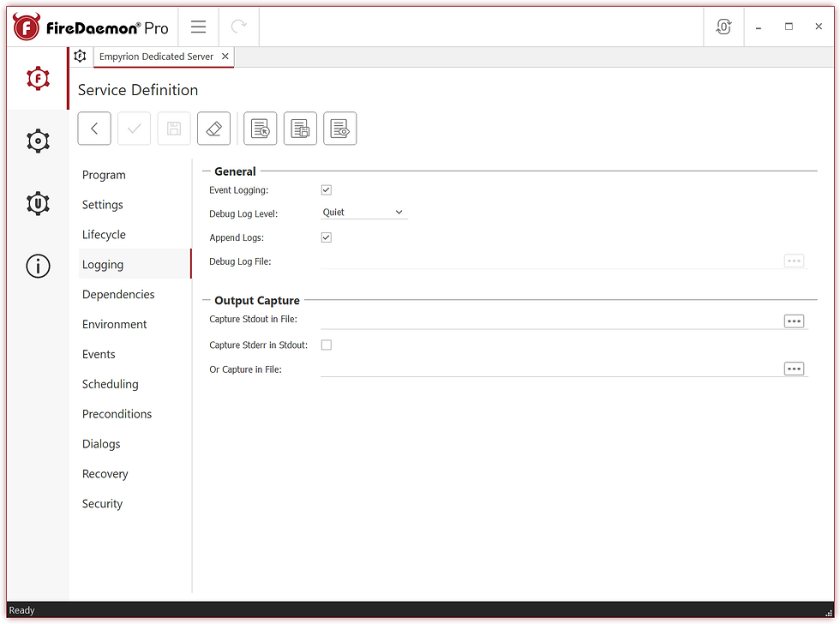Uncheck the Append Logs option
Viewport: 840px width, 624px height.
coord(326,237)
